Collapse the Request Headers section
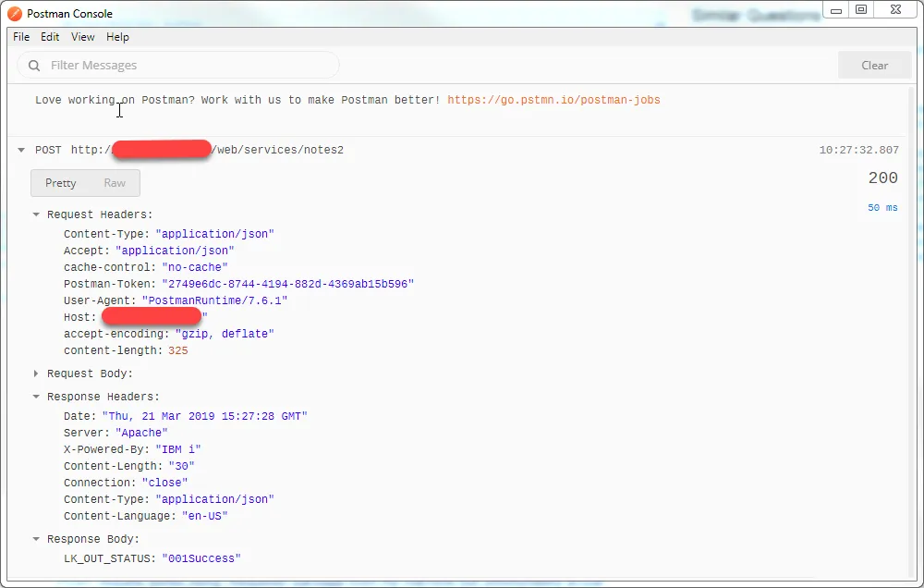Screen dimensions: 924x588 (x=36, y=214)
